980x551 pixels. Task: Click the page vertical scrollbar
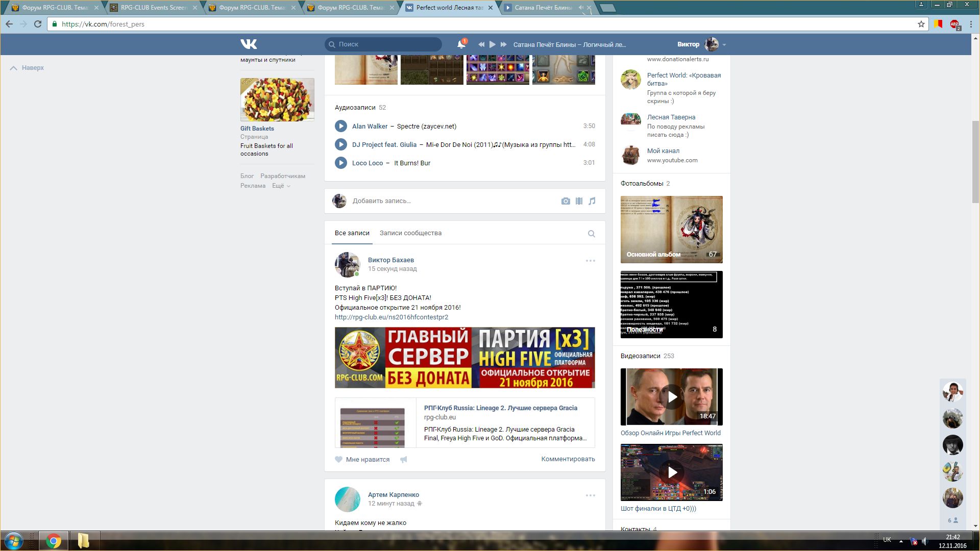click(x=975, y=162)
